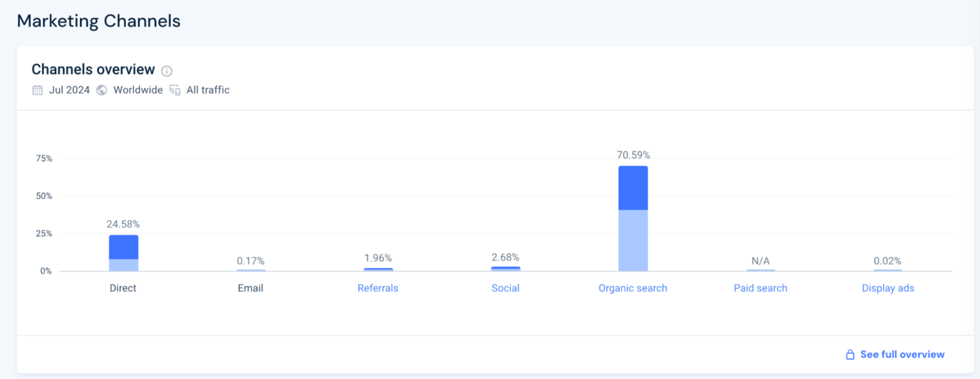Click the light blue segment of Direct bar

pyautogui.click(x=124, y=265)
